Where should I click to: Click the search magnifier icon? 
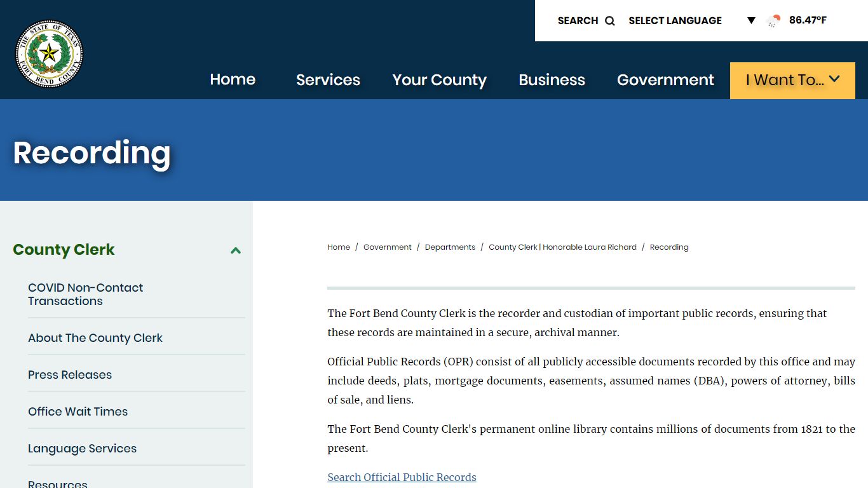pyautogui.click(x=610, y=21)
